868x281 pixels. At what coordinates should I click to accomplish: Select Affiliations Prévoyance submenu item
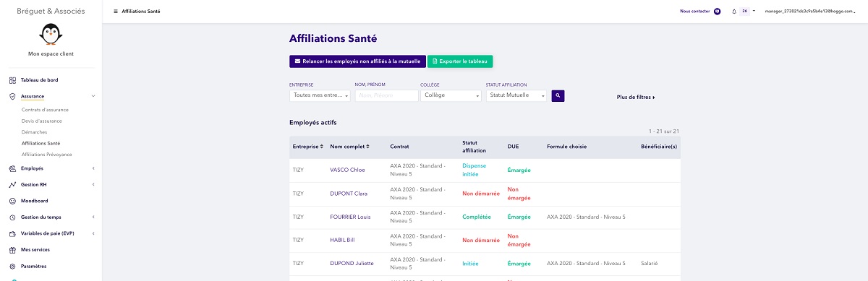click(x=46, y=154)
